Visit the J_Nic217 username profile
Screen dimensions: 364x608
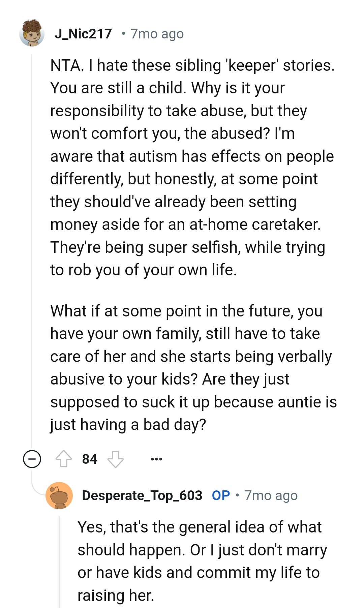tap(83, 34)
